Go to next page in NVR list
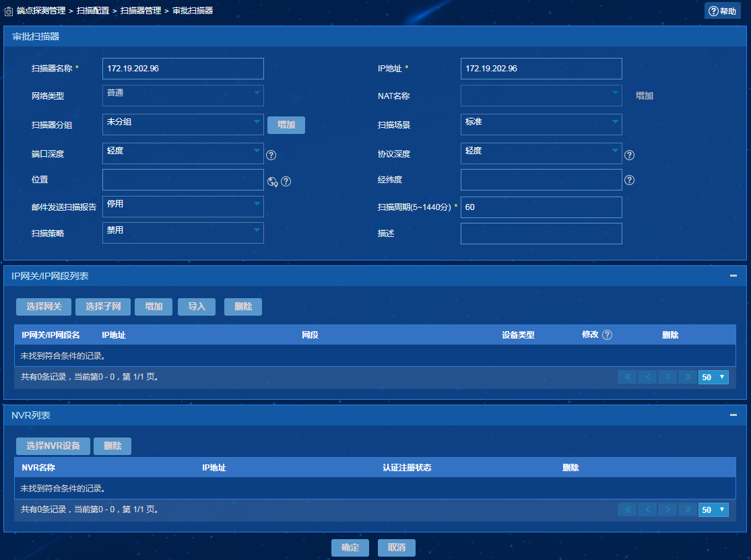 [667, 510]
